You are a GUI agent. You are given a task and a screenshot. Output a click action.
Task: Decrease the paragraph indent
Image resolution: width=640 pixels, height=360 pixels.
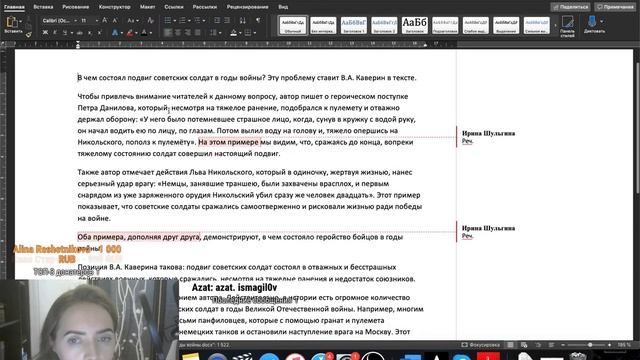click(x=217, y=20)
